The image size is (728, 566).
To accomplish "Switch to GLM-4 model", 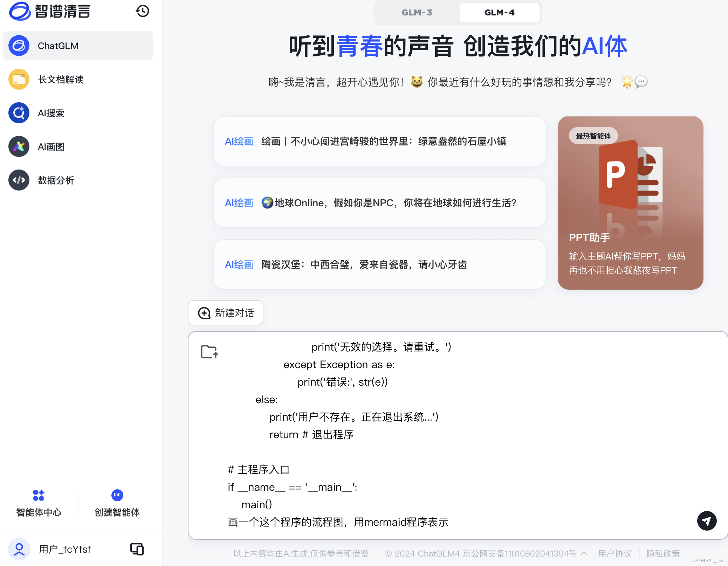I will pos(499,13).
